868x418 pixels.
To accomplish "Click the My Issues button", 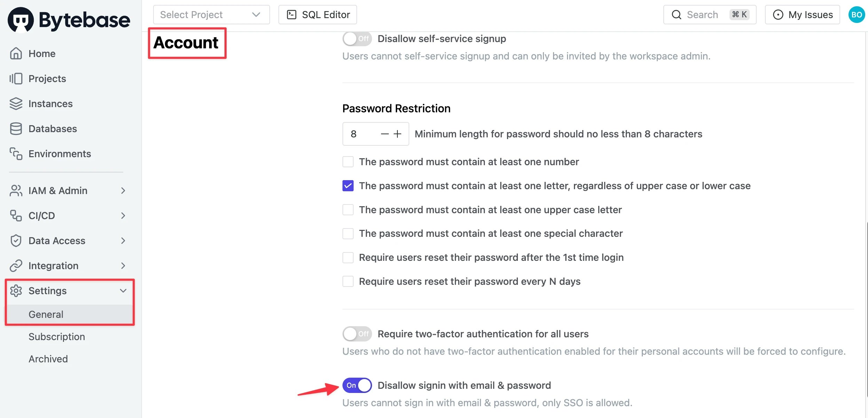I will (802, 14).
